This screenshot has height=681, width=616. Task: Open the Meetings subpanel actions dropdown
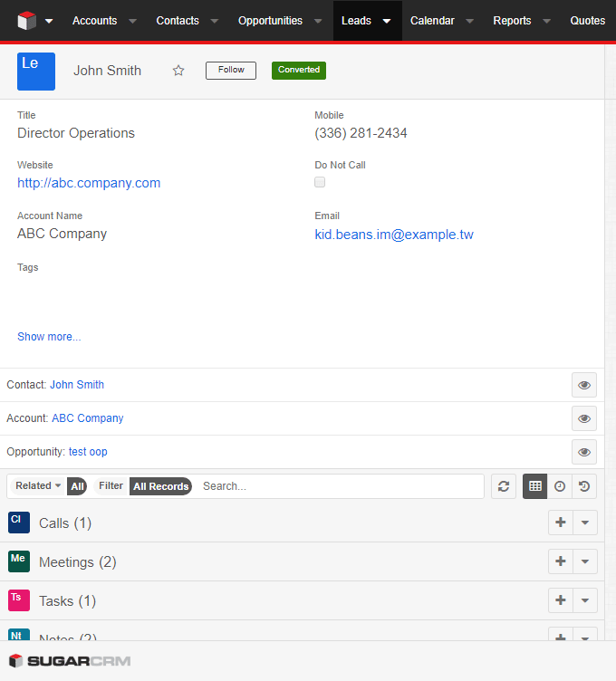(x=585, y=561)
